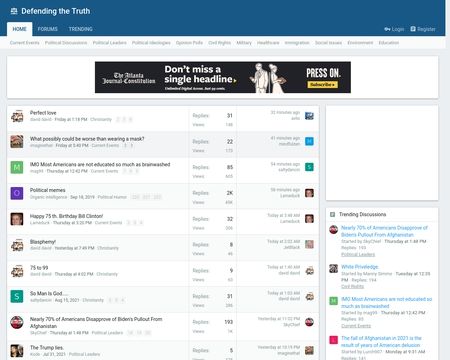The width and height of the screenshot is (450, 360).
Task: Open Education in sub-navigation
Action: pyautogui.click(x=389, y=43)
